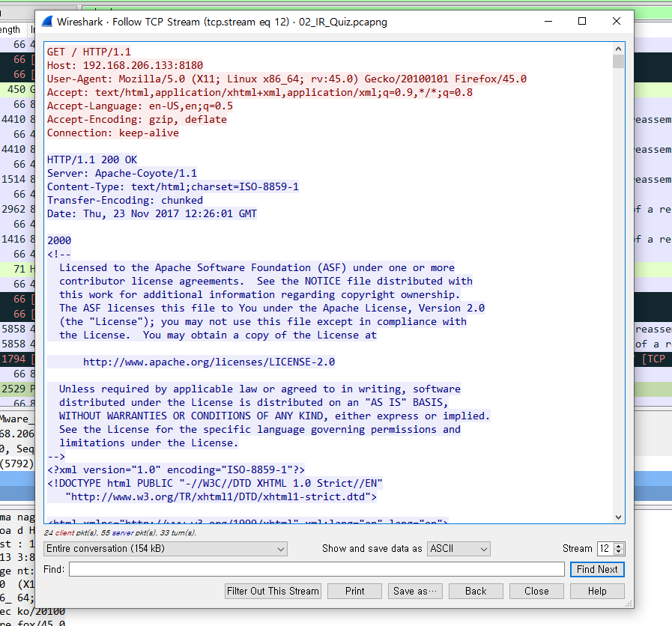Click the "Server: Apache-Coyote/1.1" line
The width and height of the screenshot is (672, 626).
pos(121,173)
